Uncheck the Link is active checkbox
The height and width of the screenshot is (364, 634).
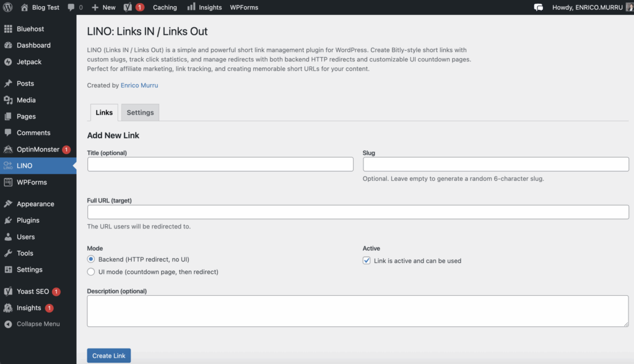coord(367,260)
